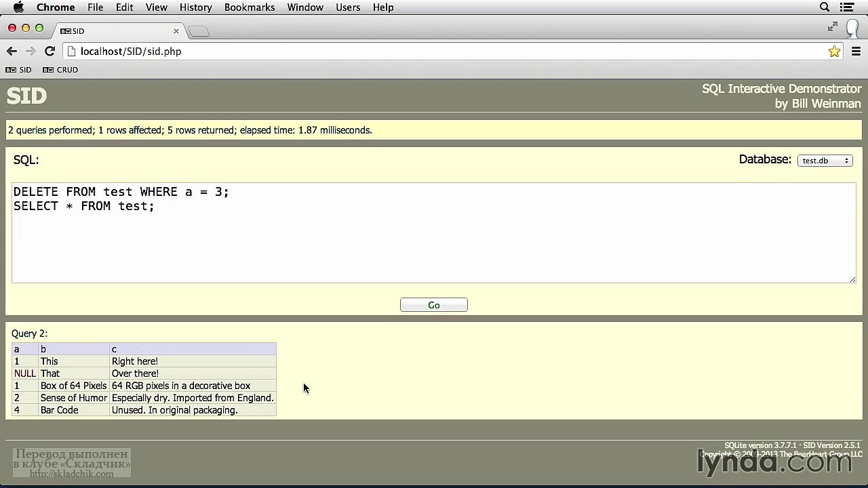This screenshot has width=868, height=488.
Task: Open the CRUD bookmark in bookmarks bar
Action: click(60, 70)
